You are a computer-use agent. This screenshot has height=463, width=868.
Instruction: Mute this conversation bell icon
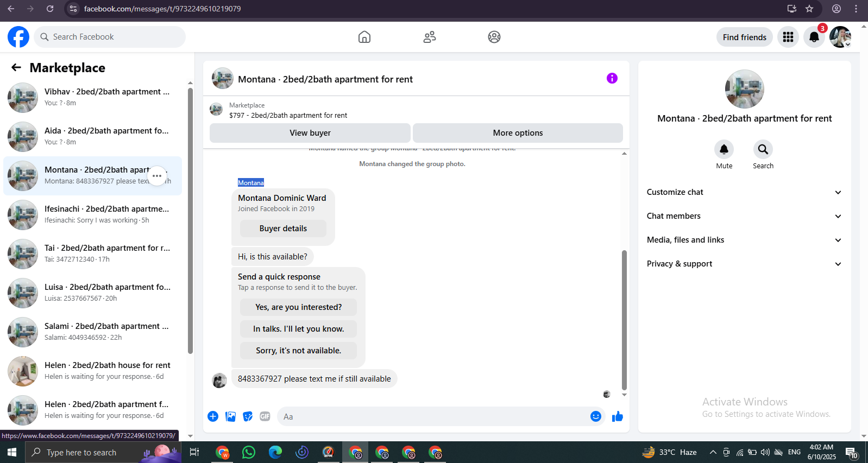pyautogui.click(x=724, y=149)
